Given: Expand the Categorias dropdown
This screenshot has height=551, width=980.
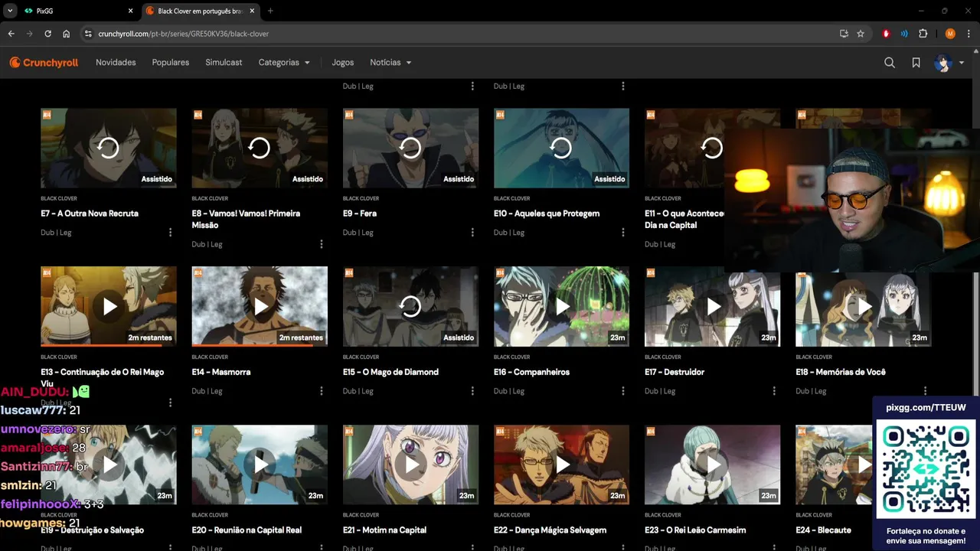Looking at the screenshot, I should pyautogui.click(x=284, y=63).
